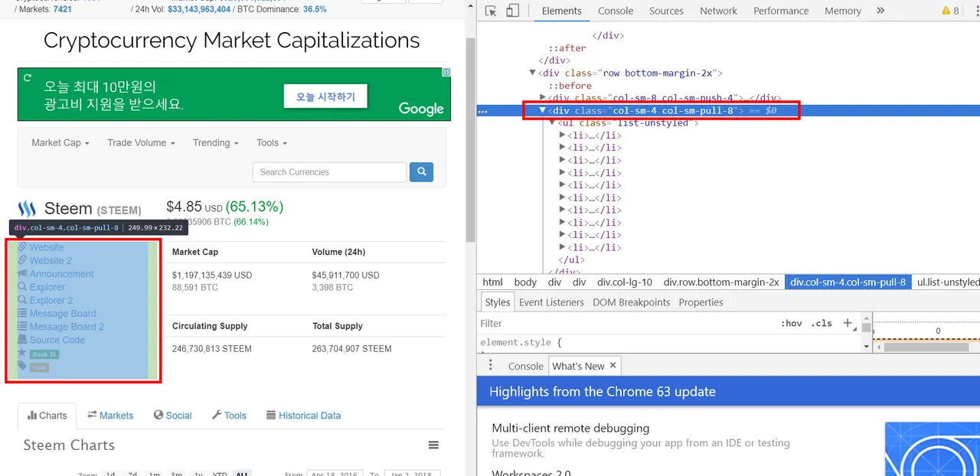The height and width of the screenshot is (476, 980).
Task: Open the Performance tab
Action: 781,11
